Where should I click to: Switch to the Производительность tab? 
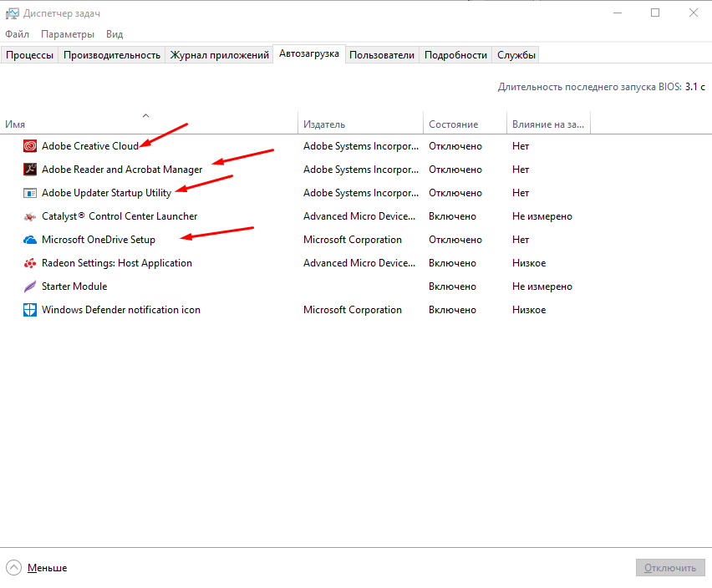tap(112, 55)
